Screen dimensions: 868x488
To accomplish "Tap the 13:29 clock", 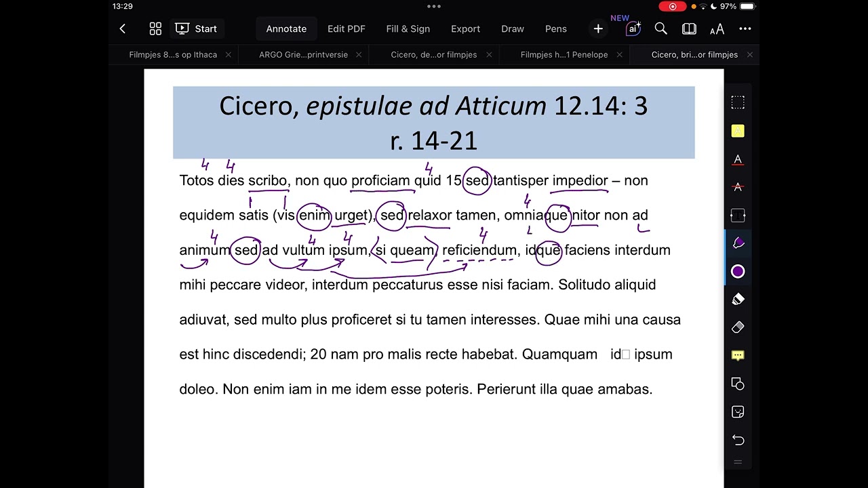I will pyautogui.click(x=123, y=6).
